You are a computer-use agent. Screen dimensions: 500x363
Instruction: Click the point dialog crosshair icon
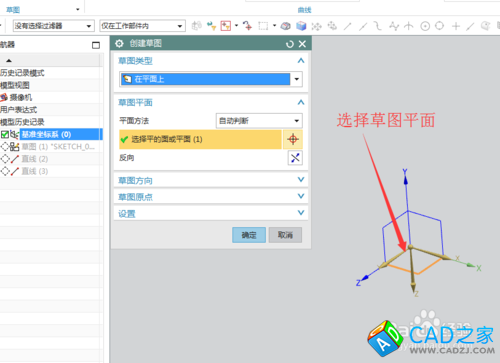(293, 139)
